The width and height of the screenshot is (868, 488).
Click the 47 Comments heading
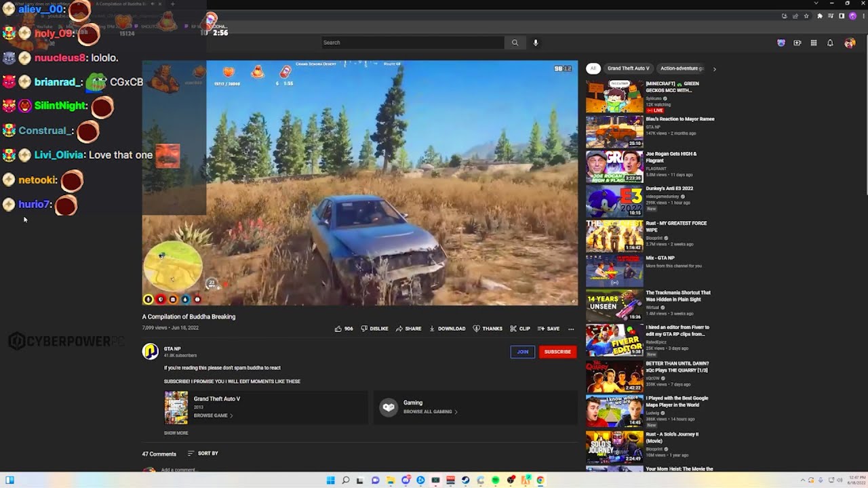[x=159, y=454]
